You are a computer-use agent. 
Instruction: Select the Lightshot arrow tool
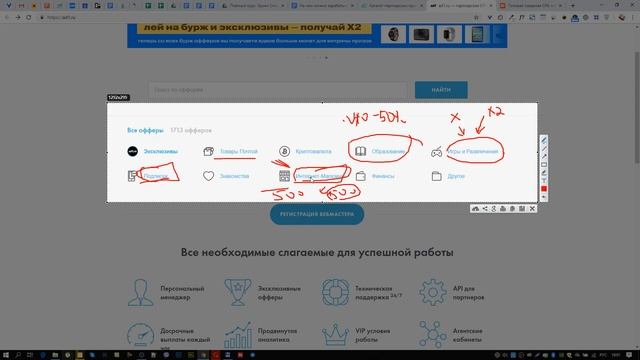(544, 157)
